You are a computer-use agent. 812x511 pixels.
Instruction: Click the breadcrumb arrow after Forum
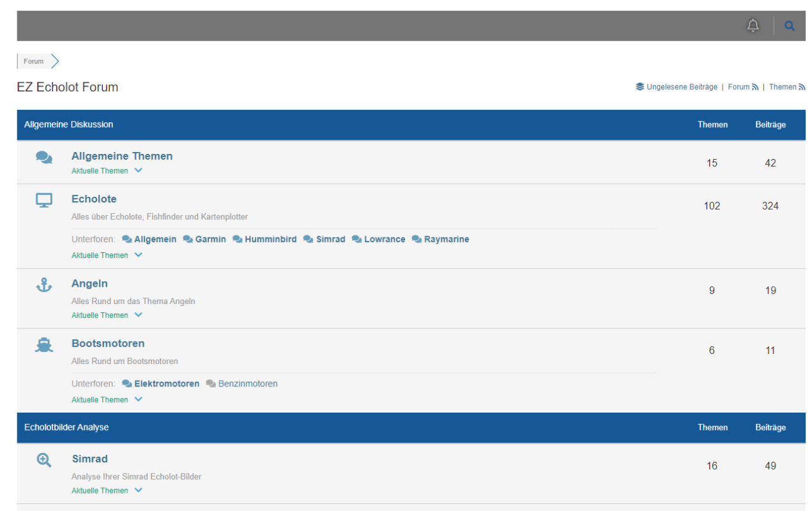click(55, 61)
